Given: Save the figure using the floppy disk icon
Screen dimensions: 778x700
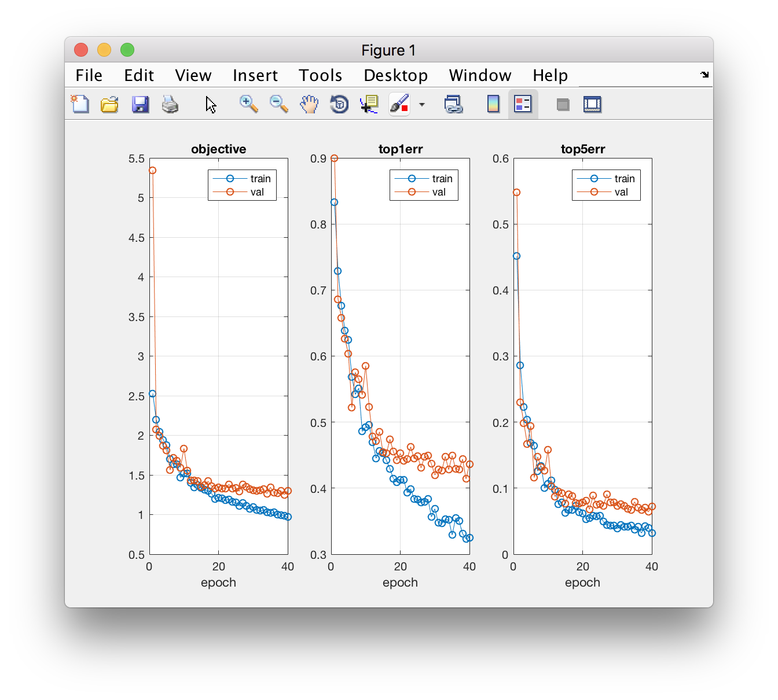Looking at the screenshot, I should [140, 105].
